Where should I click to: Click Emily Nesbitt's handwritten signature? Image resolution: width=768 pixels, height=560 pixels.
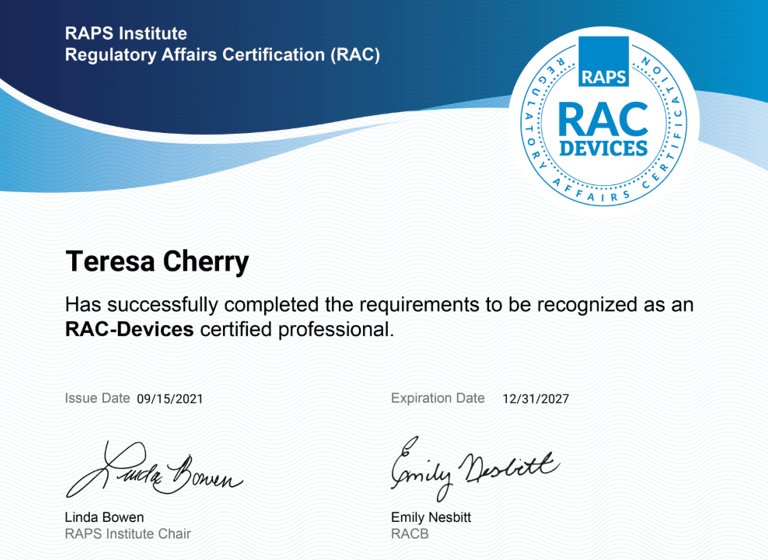tap(475, 468)
